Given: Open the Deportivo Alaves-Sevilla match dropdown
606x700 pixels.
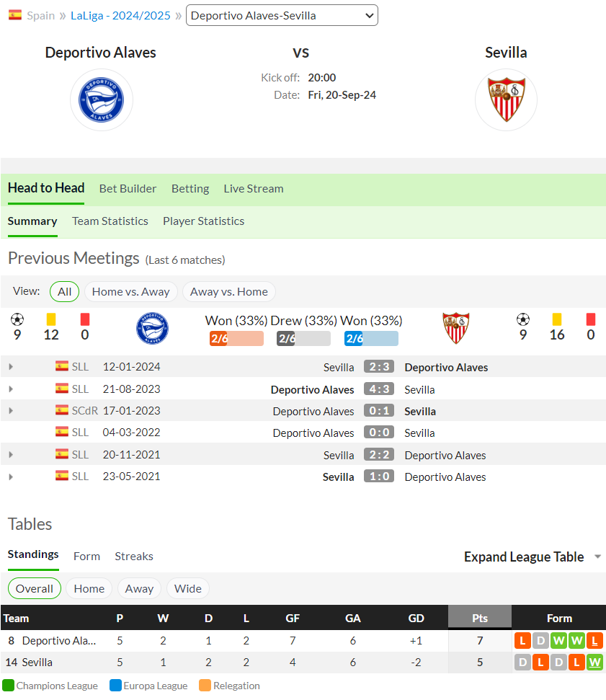Looking at the screenshot, I should point(282,15).
